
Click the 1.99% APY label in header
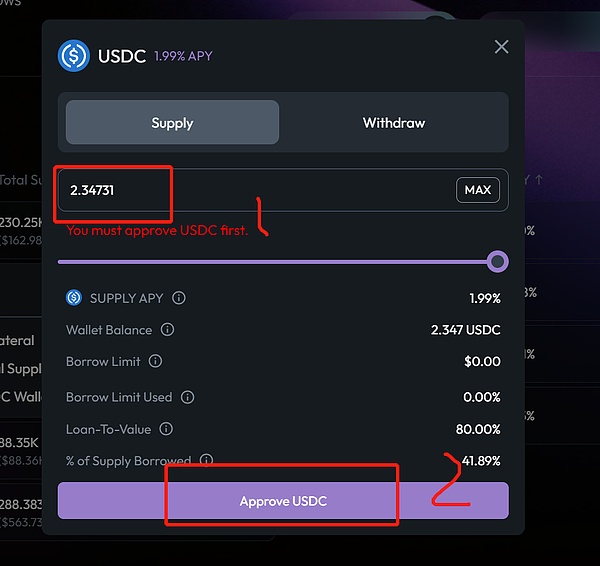pyautogui.click(x=183, y=57)
